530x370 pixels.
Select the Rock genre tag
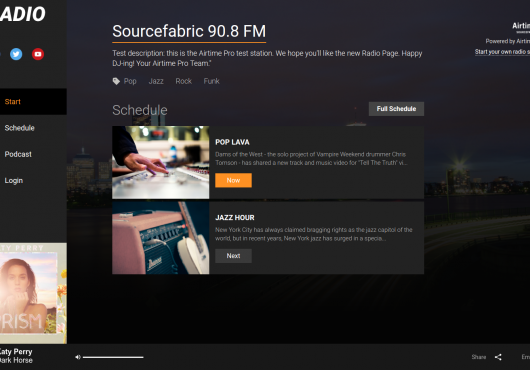click(x=184, y=81)
